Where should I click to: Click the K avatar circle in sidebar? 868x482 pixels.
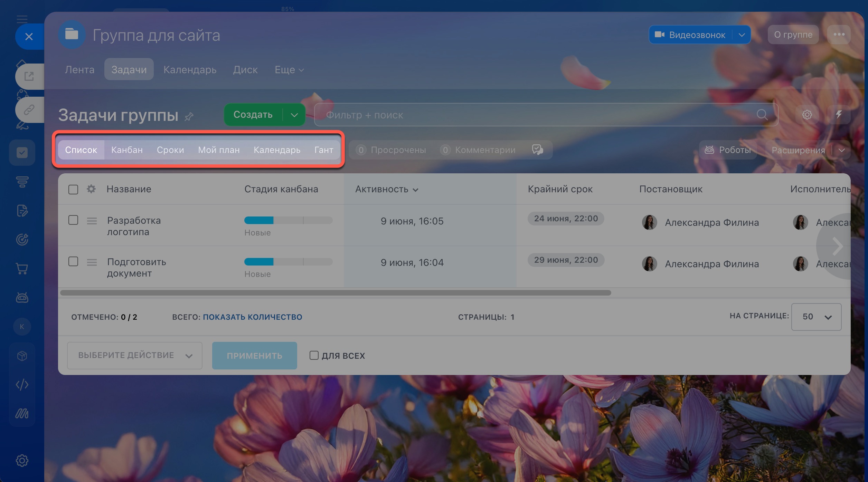click(22, 327)
